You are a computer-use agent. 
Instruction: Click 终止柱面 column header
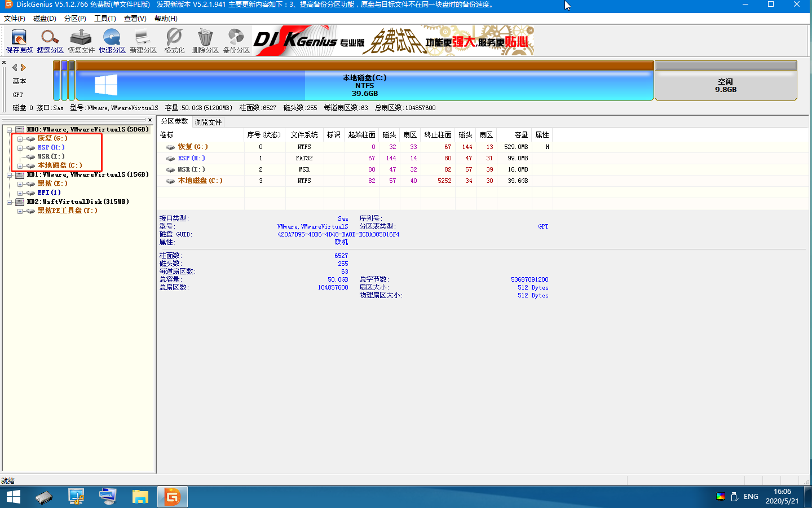(438, 135)
